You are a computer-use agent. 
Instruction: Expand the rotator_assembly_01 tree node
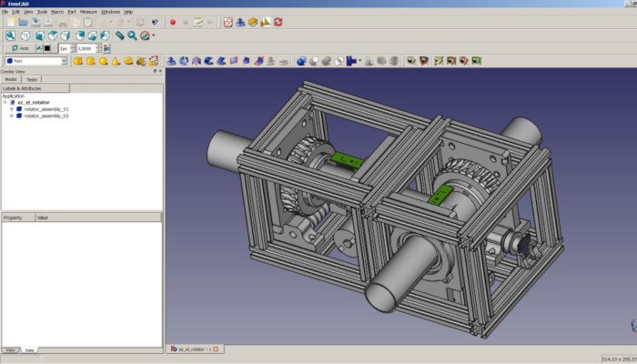[12, 109]
